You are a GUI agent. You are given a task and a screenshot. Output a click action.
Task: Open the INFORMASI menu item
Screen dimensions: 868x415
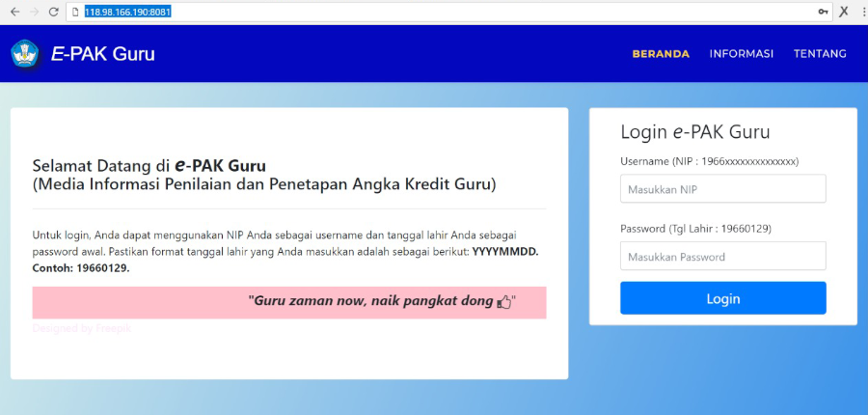742,54
